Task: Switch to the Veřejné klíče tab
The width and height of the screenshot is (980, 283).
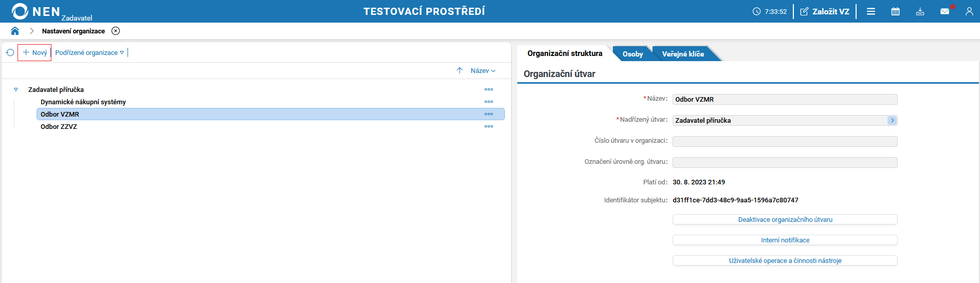Action: [683, 54]
